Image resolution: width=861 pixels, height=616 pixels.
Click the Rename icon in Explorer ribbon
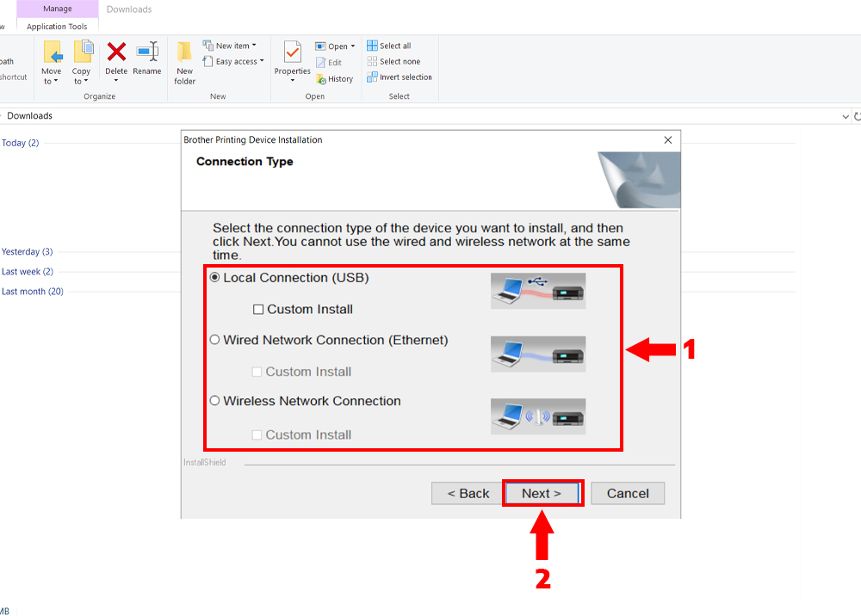[147, 52]
